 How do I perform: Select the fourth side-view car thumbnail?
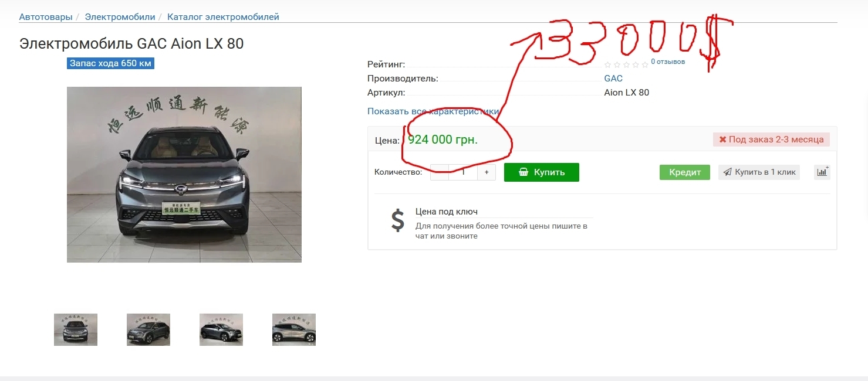(x=294, y=329)
